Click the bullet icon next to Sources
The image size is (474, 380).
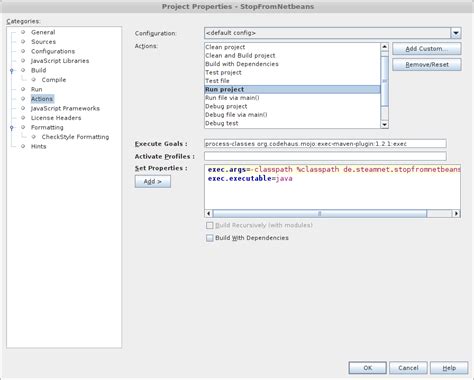(23, 41)
